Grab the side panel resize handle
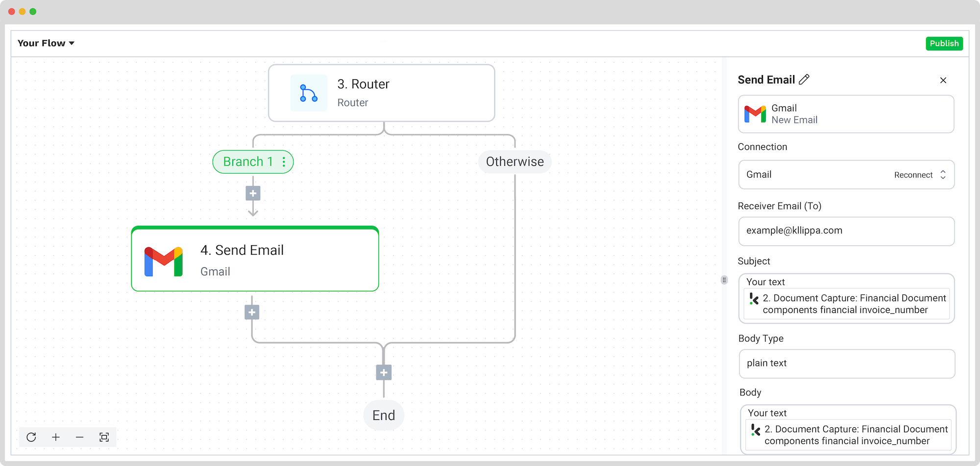The image size is (980, 466). click(x=724, y=280)
